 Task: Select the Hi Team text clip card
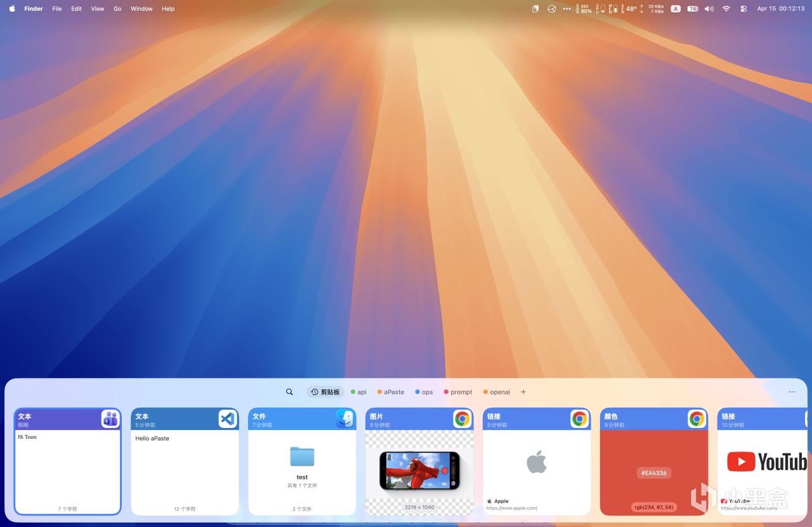(x=67, y=461)
